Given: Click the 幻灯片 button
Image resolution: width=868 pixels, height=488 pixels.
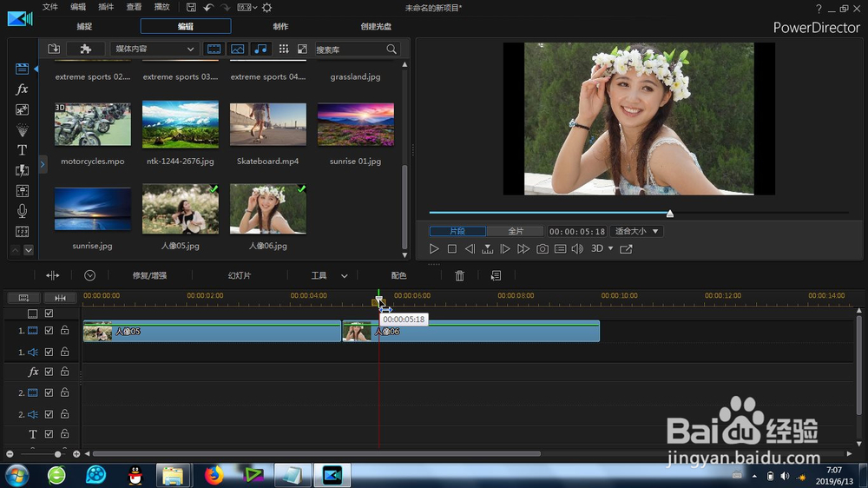Looking at the screenshot, I should (240, 275).
